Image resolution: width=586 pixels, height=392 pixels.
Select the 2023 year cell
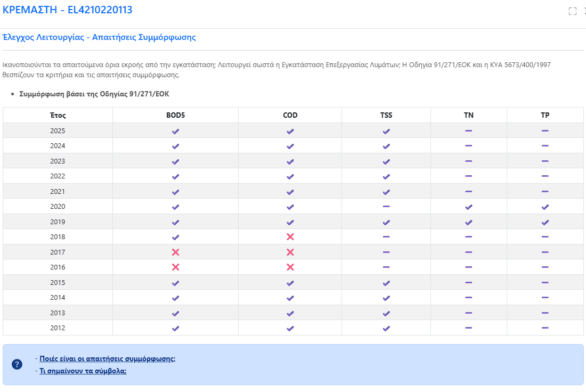tap(58, 161)
